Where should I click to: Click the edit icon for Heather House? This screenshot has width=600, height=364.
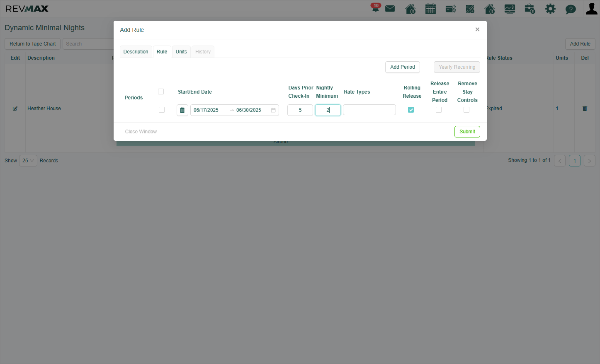15,108
